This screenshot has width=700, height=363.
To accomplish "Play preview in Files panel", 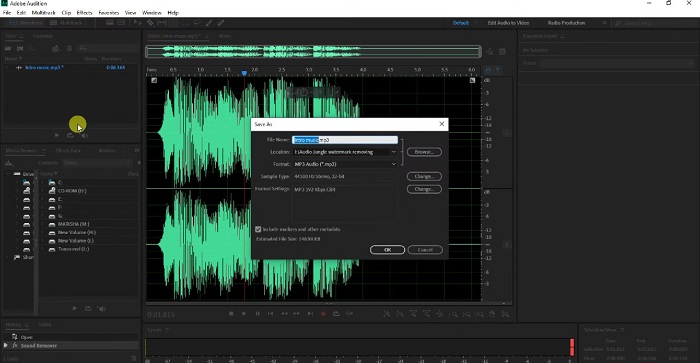I will click(x=57, y=135).
